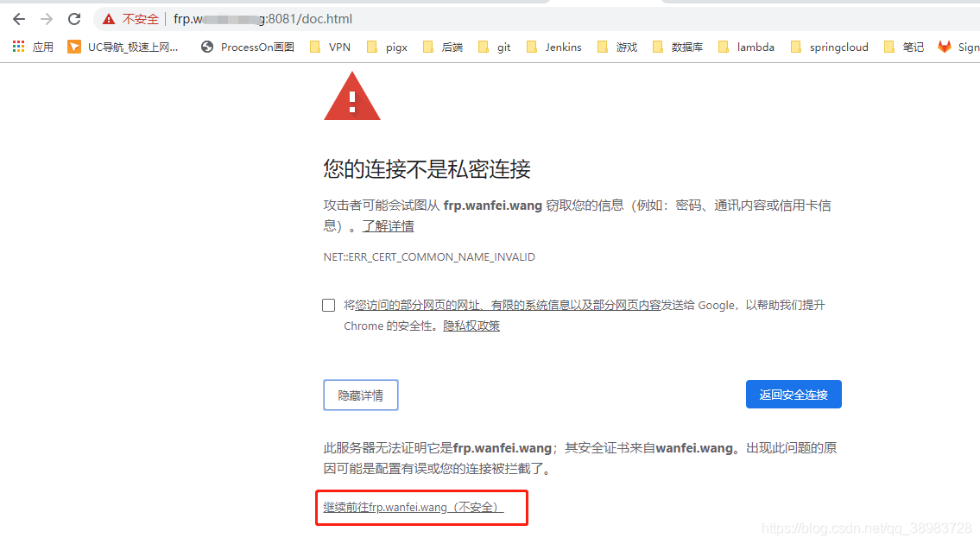Click the 返回安全连接 button
Viewport: 980px width, 544px height.
793,394
